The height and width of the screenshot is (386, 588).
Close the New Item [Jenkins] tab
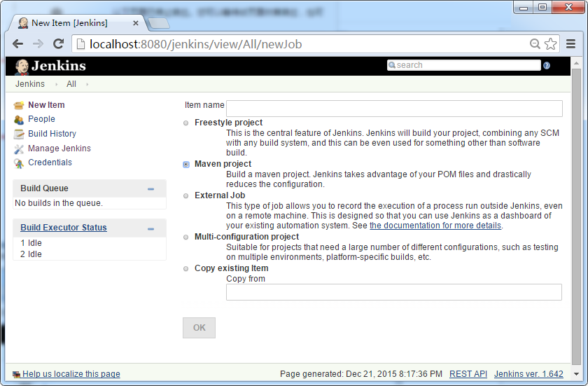click(x=136, y=23)
